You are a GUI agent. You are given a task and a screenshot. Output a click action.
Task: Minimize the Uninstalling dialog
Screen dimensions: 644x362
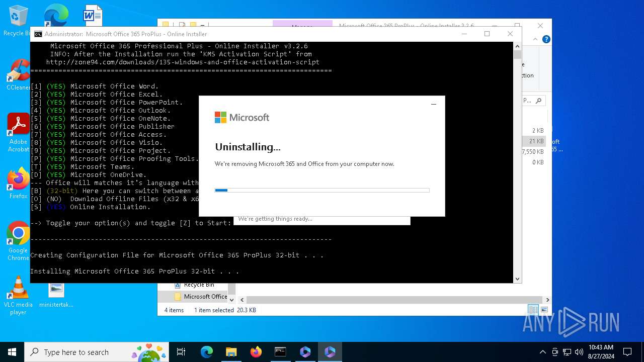click(434, 104)
